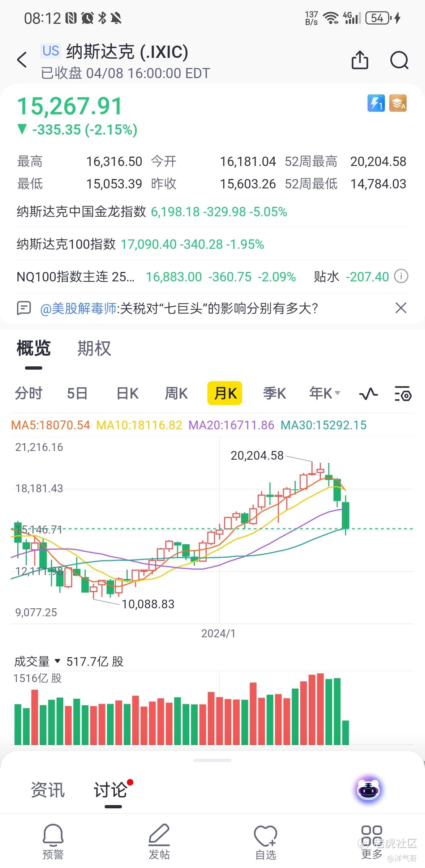Viewport: 425px width, 868px height.
Task: Tap 预警 bell alert button
Action: [53, 842]
